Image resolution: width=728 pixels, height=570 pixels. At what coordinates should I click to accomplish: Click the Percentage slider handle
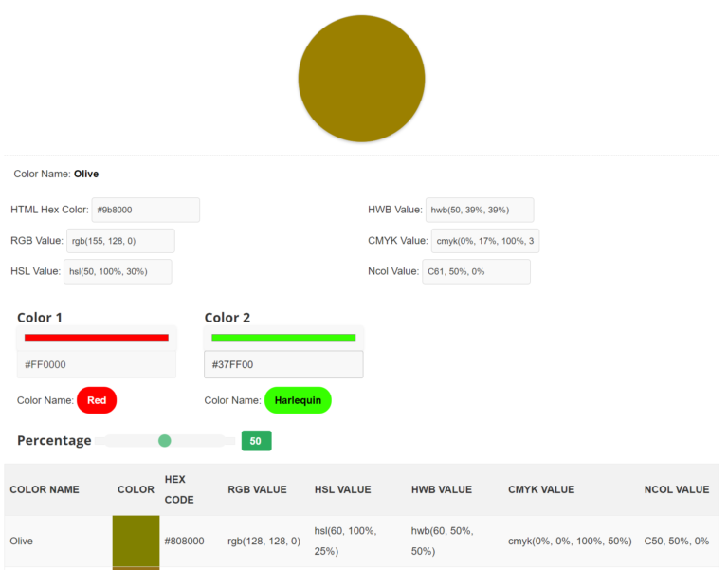pos(165,440)
